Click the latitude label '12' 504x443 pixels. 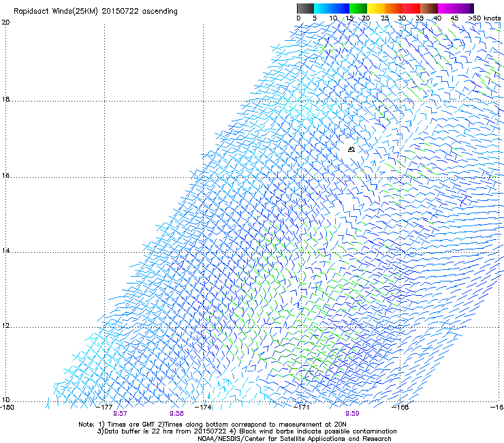(x=5, y=326)
